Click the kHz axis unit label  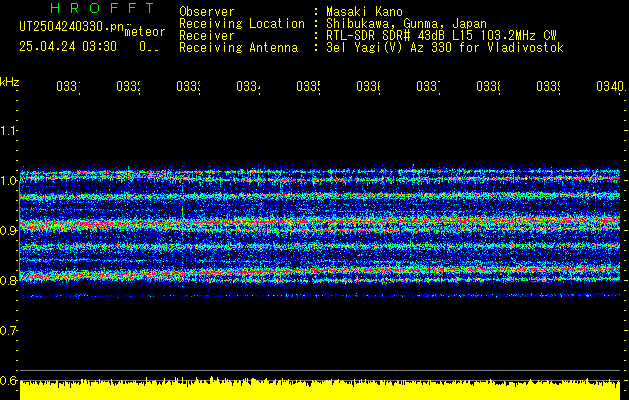[x=9, y=83]
